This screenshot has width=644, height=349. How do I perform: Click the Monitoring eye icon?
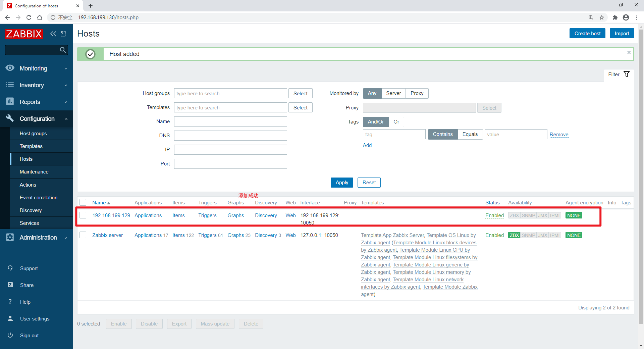10,68
